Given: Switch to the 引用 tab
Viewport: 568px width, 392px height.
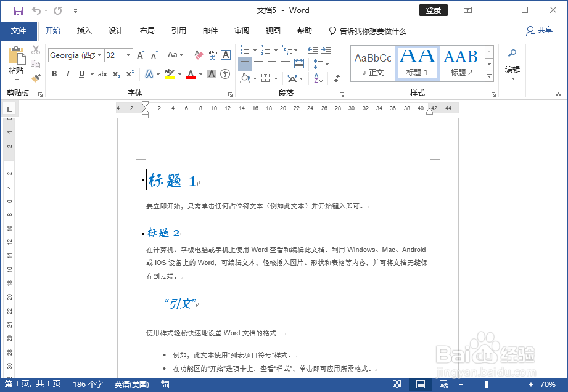Looking at the screenshot, I should [179, 31].
